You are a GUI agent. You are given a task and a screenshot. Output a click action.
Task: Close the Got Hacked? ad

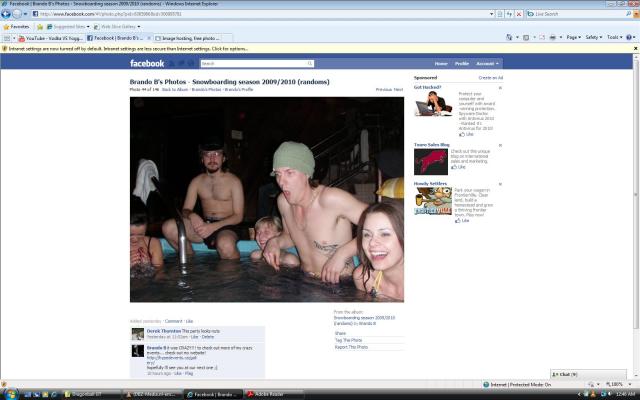point(500,88)
